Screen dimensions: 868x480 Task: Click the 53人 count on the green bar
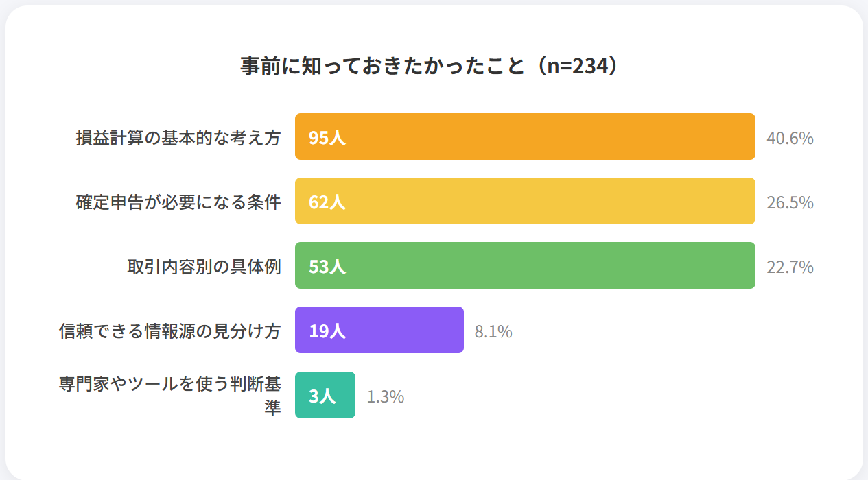click(x=327, y=266)
